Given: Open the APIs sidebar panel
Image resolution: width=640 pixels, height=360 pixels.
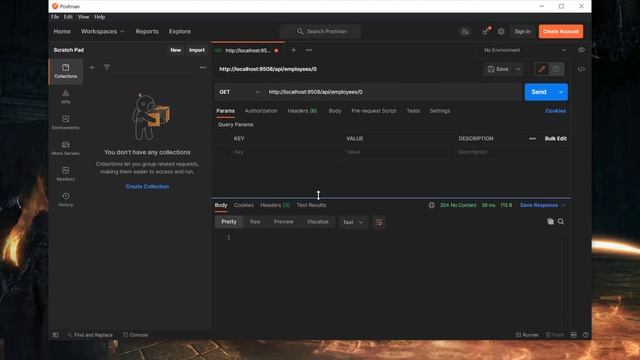Looking at the screenshot, I should [x=66, y=97].
